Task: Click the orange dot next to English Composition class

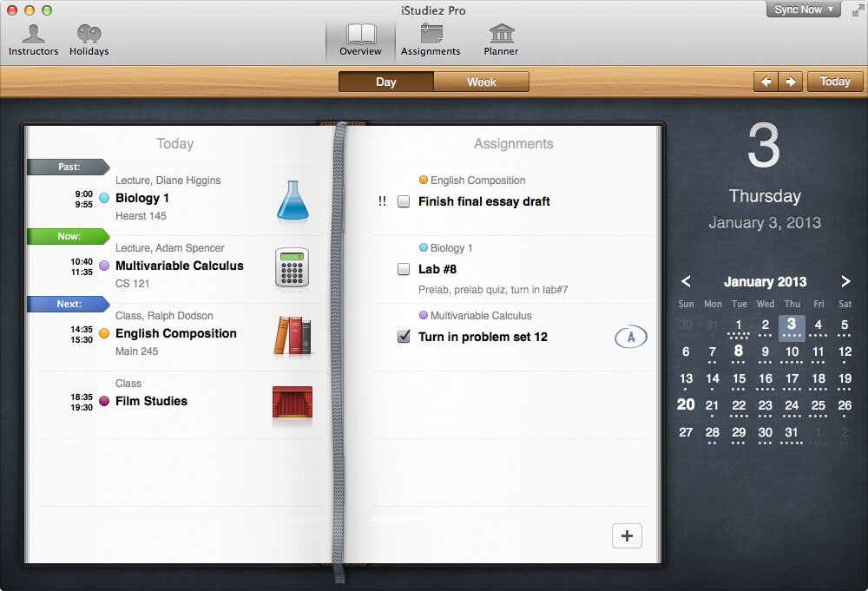Action: (x=104, y=333)
